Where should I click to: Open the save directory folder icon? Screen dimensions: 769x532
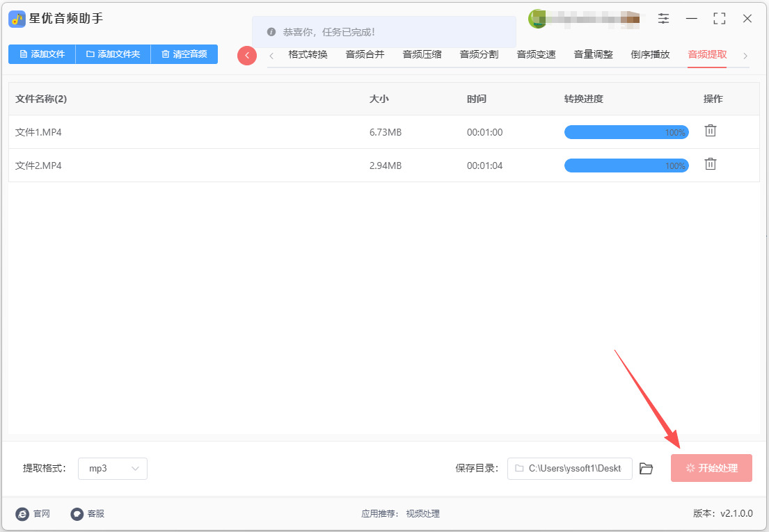coord(646,469)
